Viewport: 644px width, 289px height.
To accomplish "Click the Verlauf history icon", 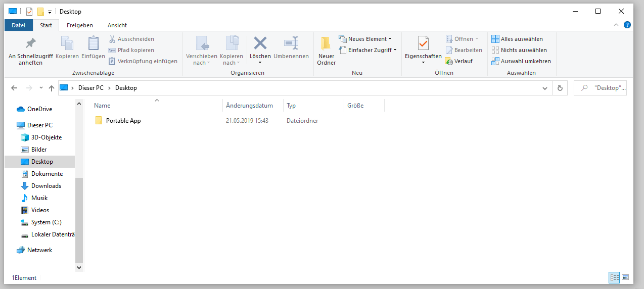I will 449,61.
